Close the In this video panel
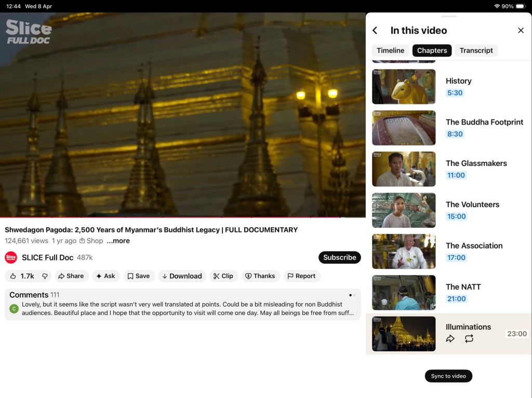This screenshot has width=532, height=398. coord(521,31)
